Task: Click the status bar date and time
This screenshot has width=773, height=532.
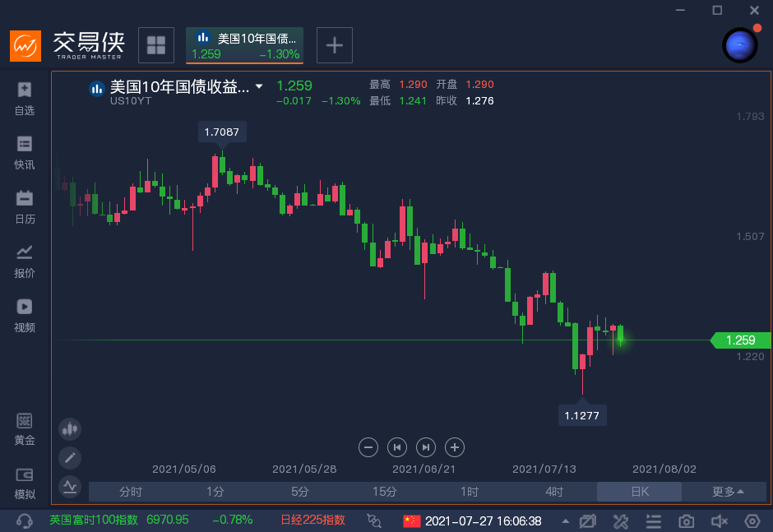Action: [x=484, y=520]
